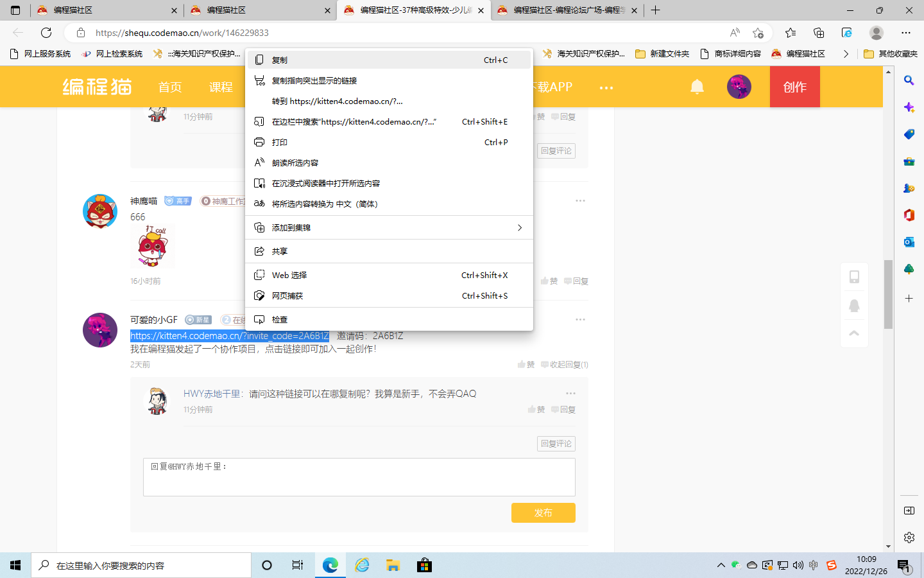Click the notification bell in the yellow header
The width and height of the screenshot is (924, 578).
tap(697, 87)
